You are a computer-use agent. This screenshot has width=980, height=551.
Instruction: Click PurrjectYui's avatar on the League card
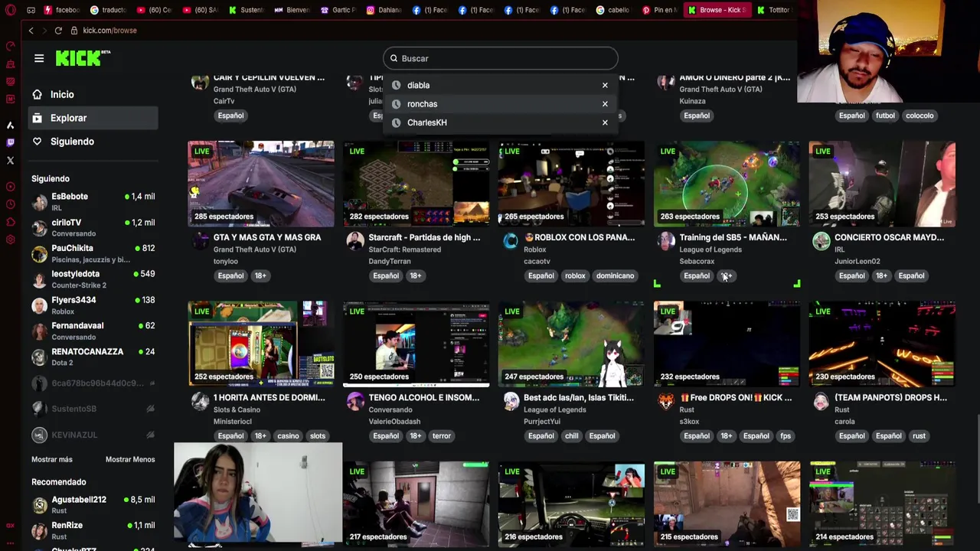[511, 402]
